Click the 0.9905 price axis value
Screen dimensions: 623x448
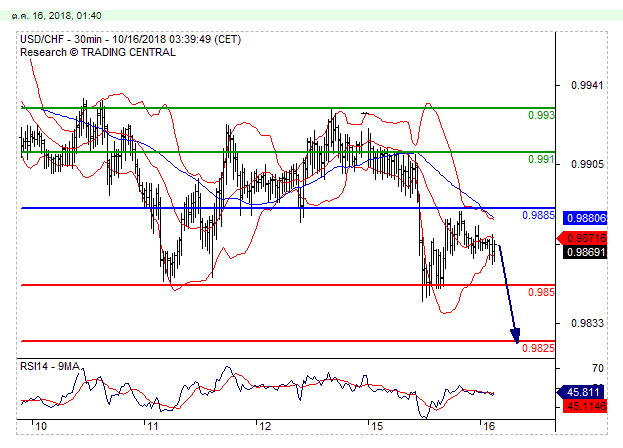coord(587,164)
